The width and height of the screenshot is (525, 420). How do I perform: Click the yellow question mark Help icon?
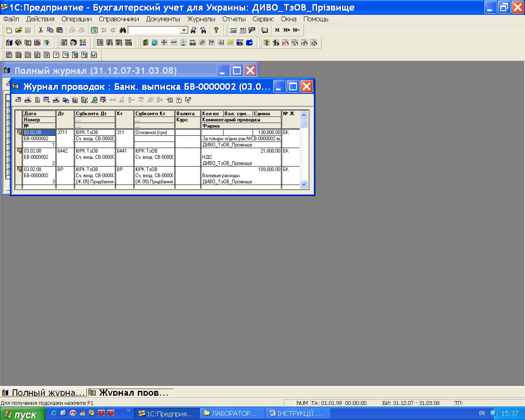(216, 30)
